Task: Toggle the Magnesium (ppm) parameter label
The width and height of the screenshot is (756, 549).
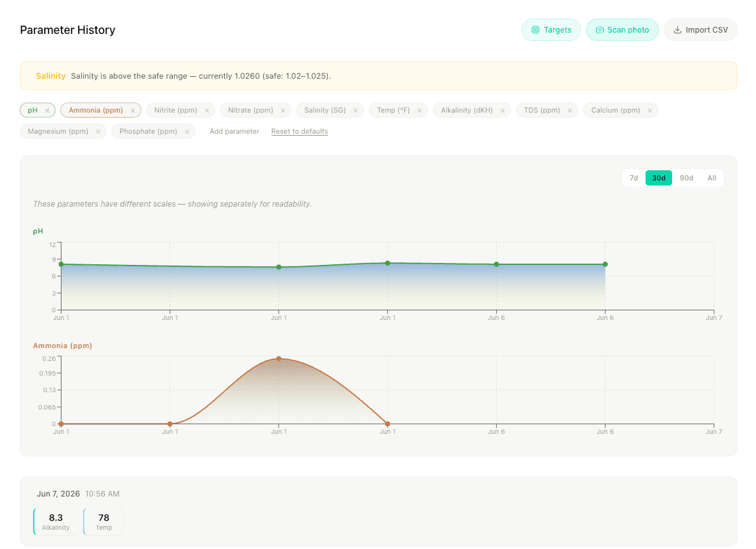Action: point(58,132)
